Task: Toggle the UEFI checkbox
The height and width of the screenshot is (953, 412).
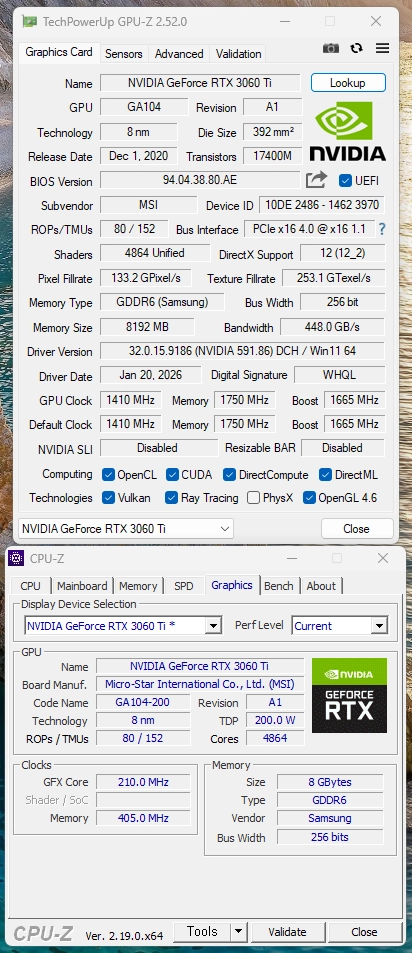Action: pos(346,181)
